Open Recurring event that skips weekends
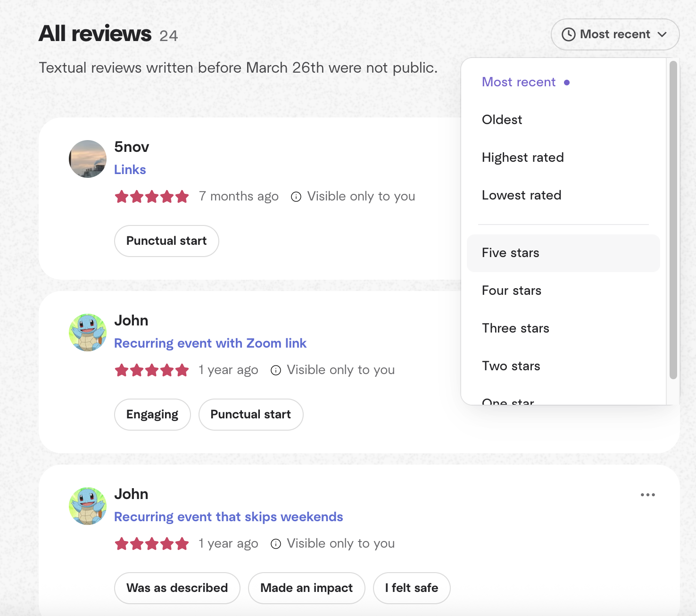This screenshot has width=696, height=616. coord(228,517)
